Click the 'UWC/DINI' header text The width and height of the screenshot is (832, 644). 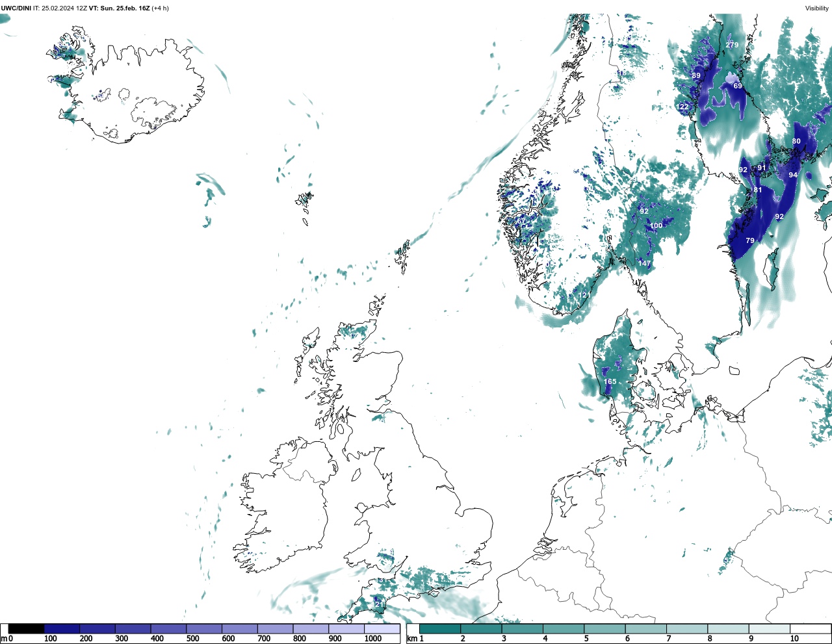(x=16, y=8)
